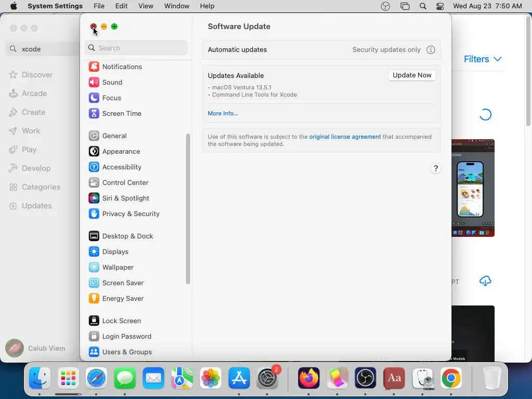This screenshot has width=532, height=399.
Task: Select the Sound settings icon
Action: [94, 82]
